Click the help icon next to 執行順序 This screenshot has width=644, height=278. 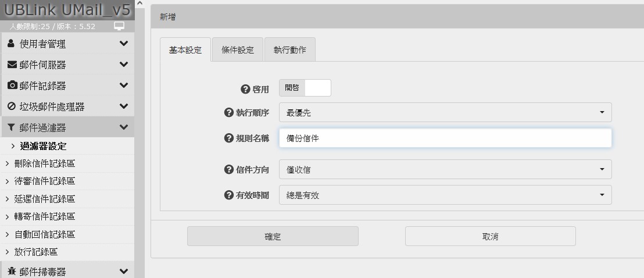pos(229,113)
